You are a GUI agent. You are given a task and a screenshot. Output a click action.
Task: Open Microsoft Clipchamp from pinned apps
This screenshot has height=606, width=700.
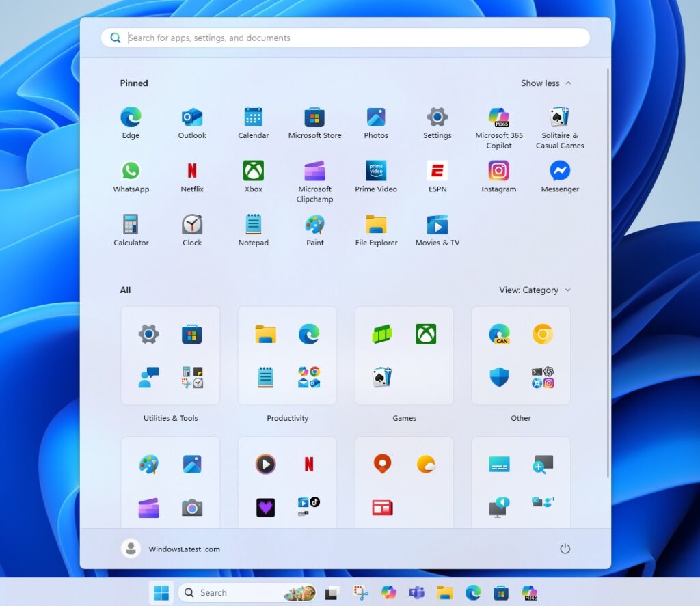tap(314, 171)
